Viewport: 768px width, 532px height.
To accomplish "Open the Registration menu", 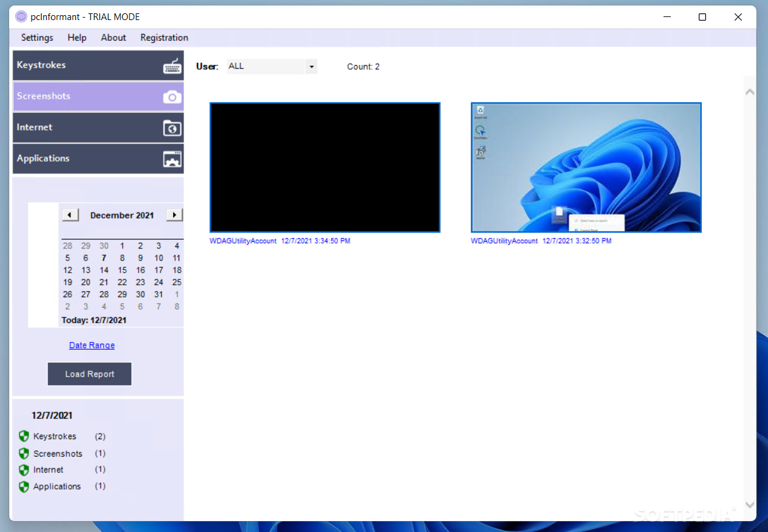I will (x=164, y=38).
